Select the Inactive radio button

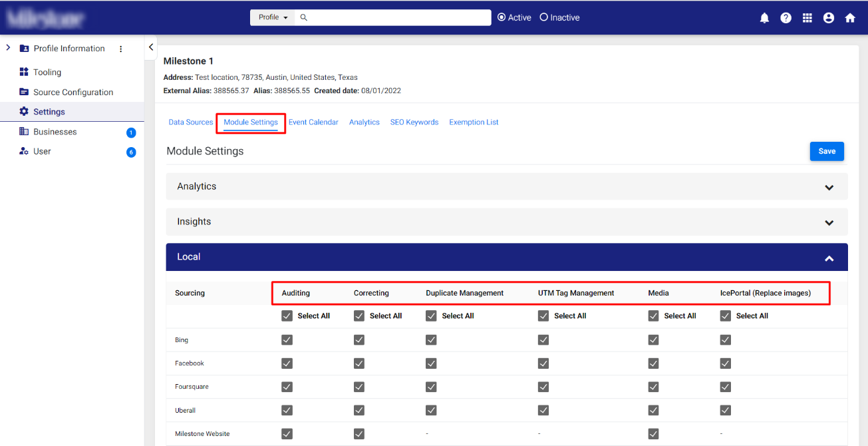point(543,17)
